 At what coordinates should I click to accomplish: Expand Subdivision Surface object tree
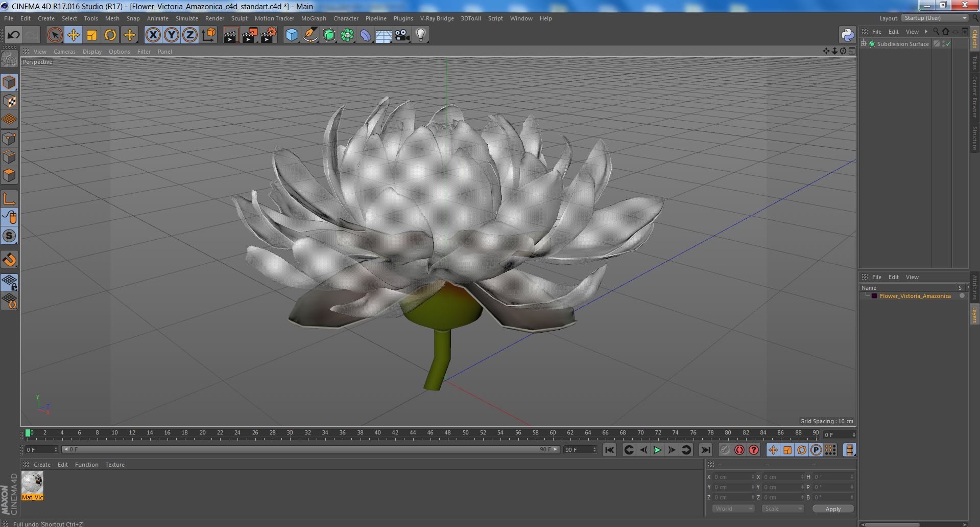[x=863, y=44]
